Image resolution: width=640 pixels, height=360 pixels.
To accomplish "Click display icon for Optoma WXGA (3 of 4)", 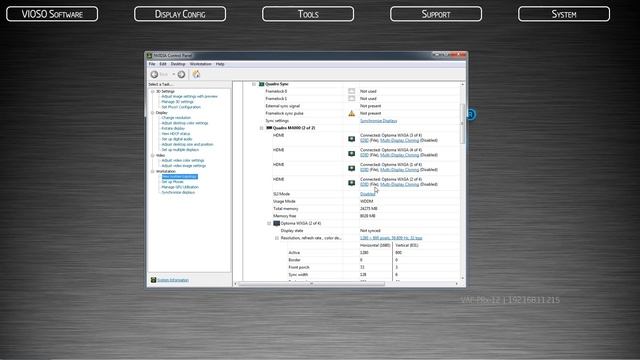I will tap(351, 139).
